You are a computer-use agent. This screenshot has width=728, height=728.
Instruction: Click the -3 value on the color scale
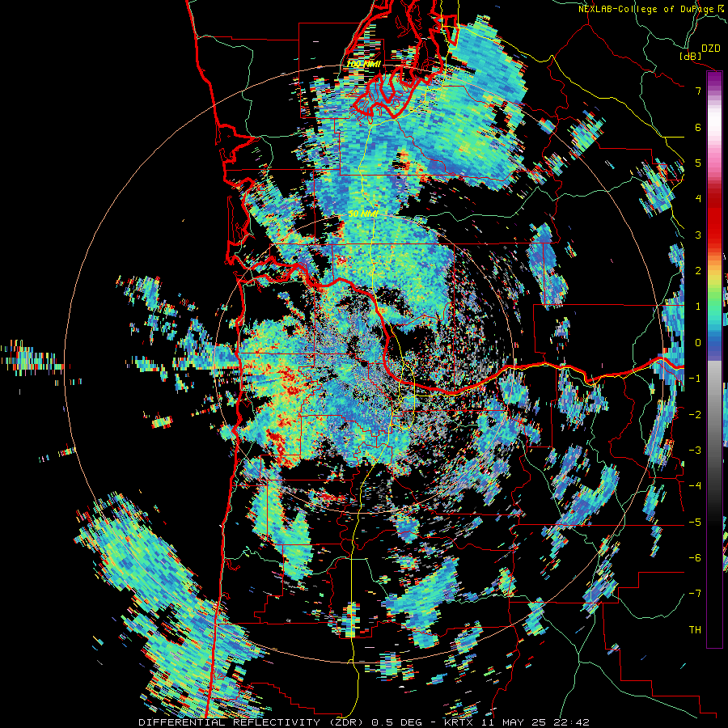click(x=695, y=450)
